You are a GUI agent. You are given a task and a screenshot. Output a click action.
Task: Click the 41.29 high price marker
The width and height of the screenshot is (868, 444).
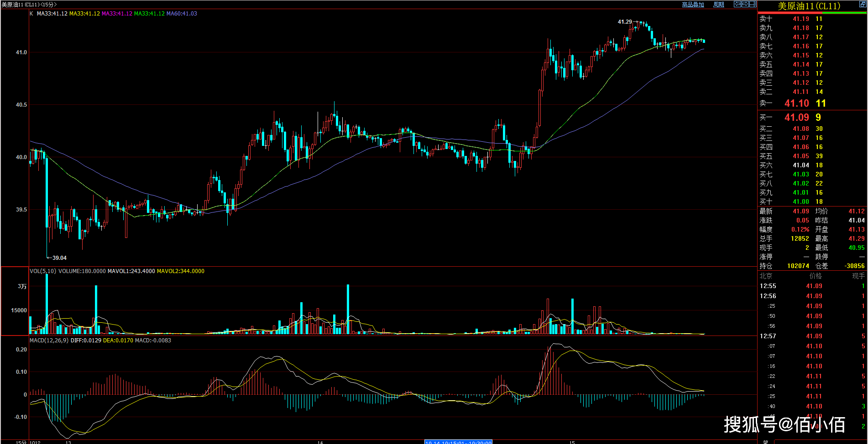tap(625, 22)
